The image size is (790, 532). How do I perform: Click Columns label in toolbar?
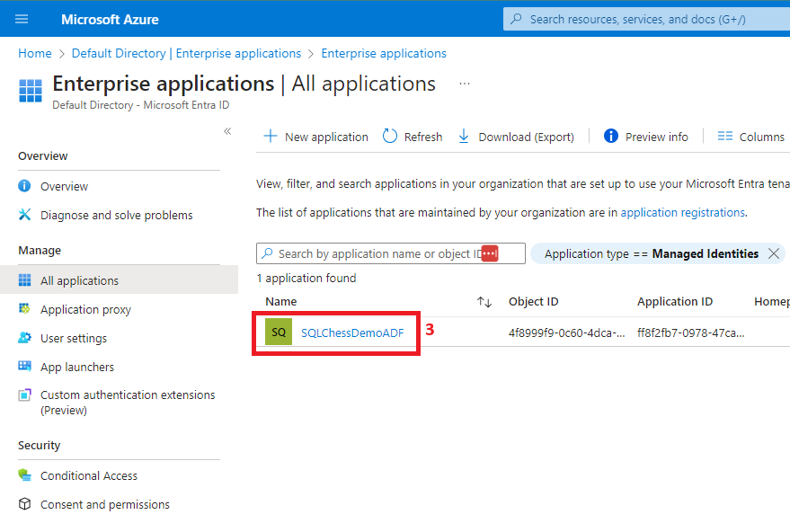tap(762, 137)
